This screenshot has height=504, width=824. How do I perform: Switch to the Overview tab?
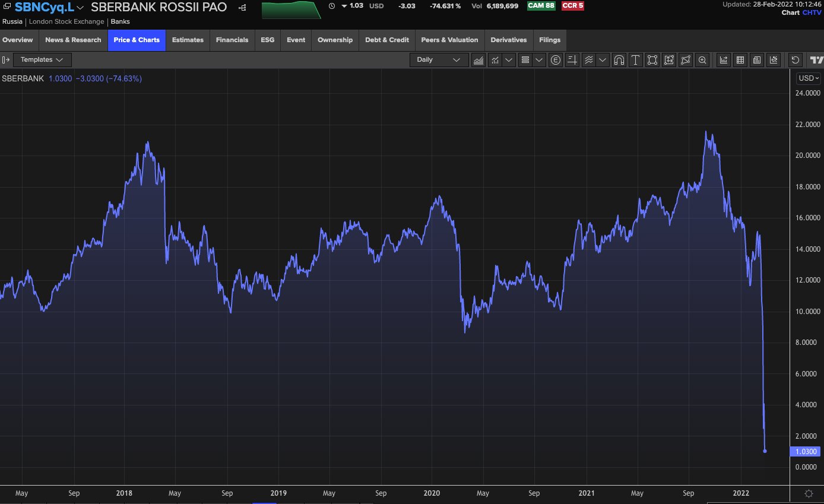point(18,40)
